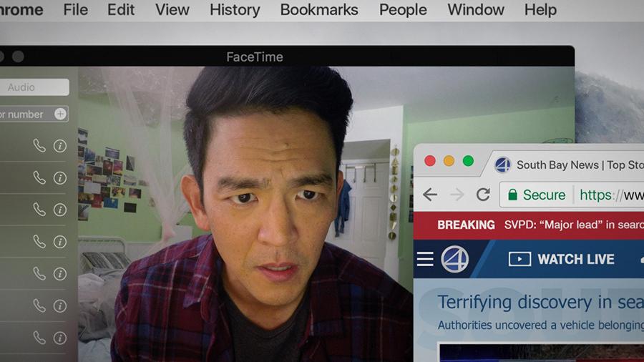Open the news site's hamburger menu
The height and width of the screenshot is (362, 644).
[x=425, y=259]
